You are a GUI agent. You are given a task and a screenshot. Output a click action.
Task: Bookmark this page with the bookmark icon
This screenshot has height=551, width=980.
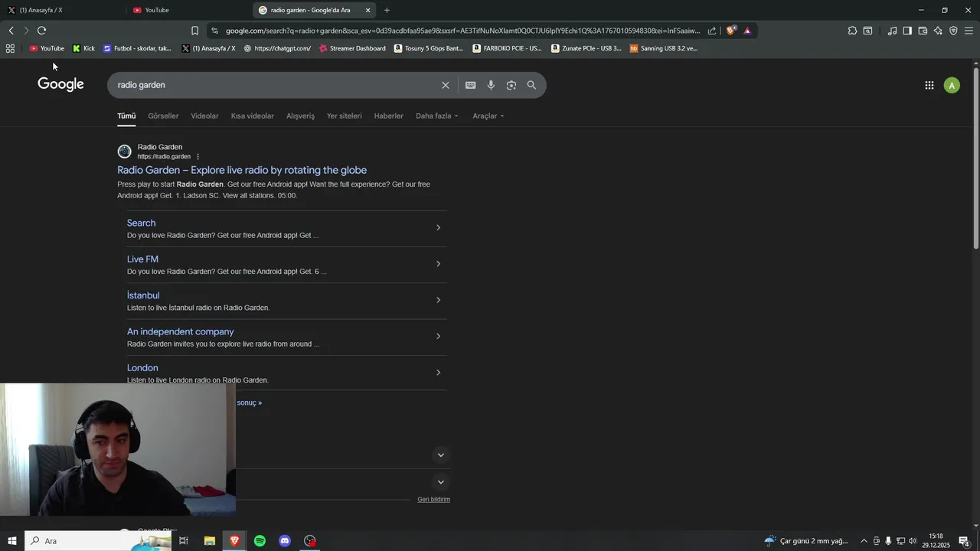[x=194, y=31]
